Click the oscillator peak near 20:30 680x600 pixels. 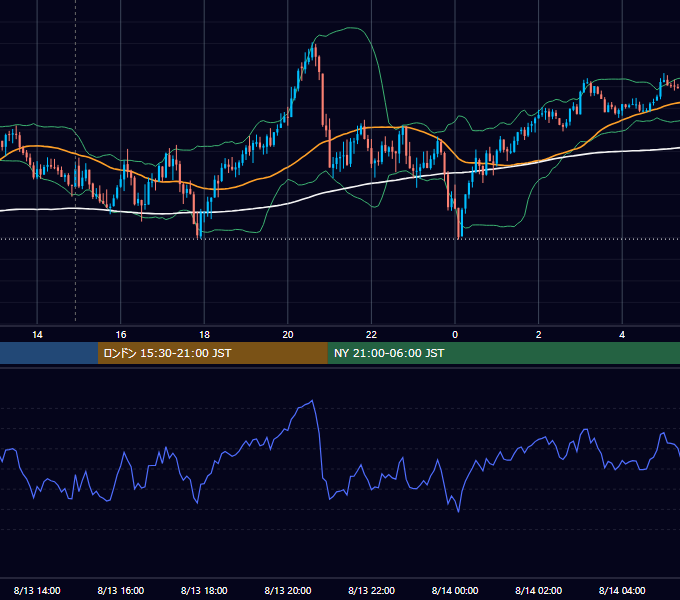pyautogui.click(x=312, y=401)
